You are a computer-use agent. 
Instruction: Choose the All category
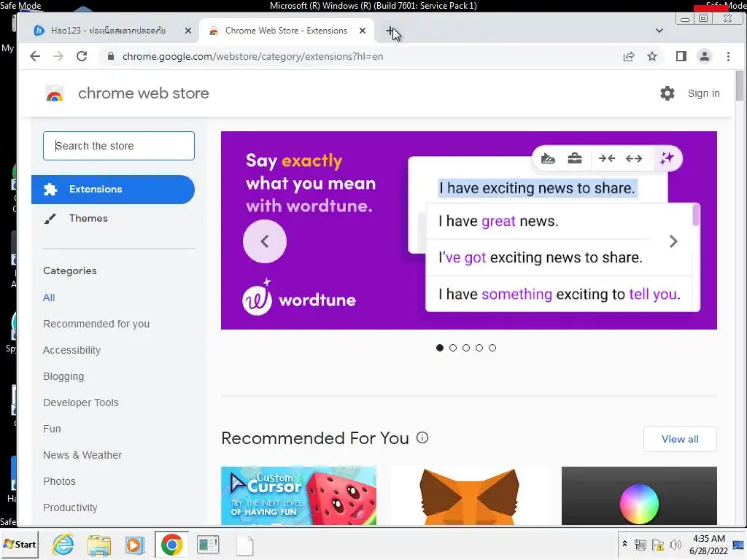pyautogui.click(x=49, y=297)
